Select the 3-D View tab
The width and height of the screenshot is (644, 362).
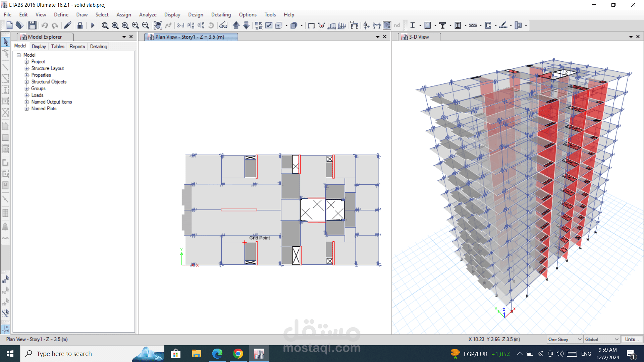tap(419, 37)
